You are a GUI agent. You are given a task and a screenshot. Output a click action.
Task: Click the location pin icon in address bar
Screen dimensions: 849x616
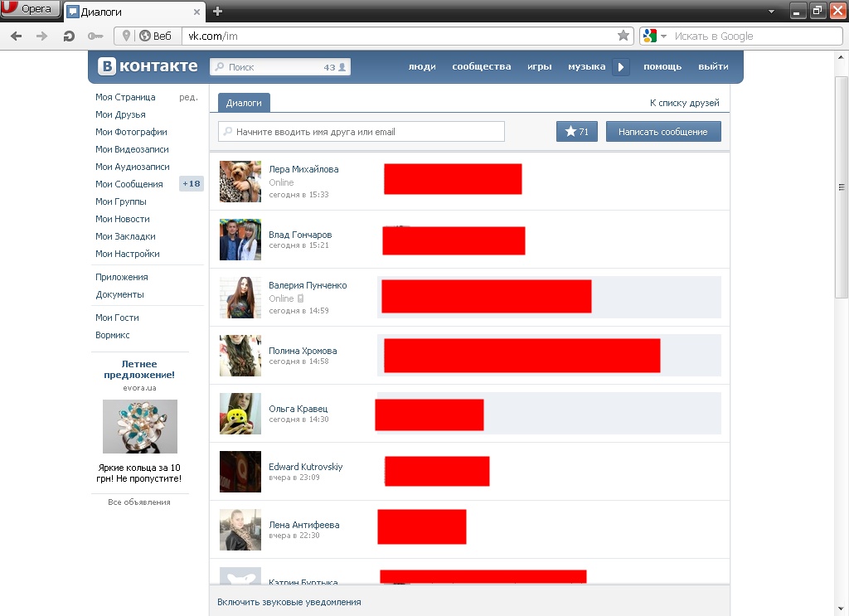(126, 36)
